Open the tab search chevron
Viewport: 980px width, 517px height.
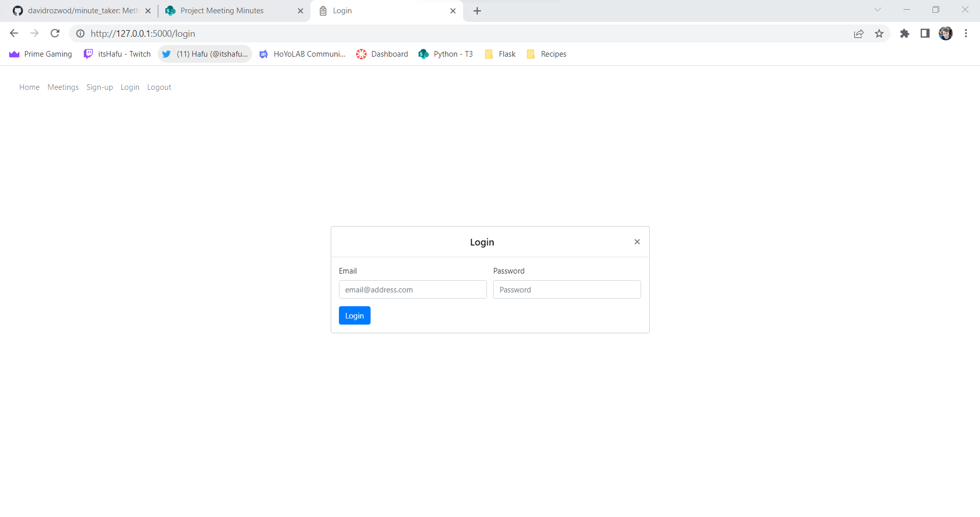click(878, 10)
